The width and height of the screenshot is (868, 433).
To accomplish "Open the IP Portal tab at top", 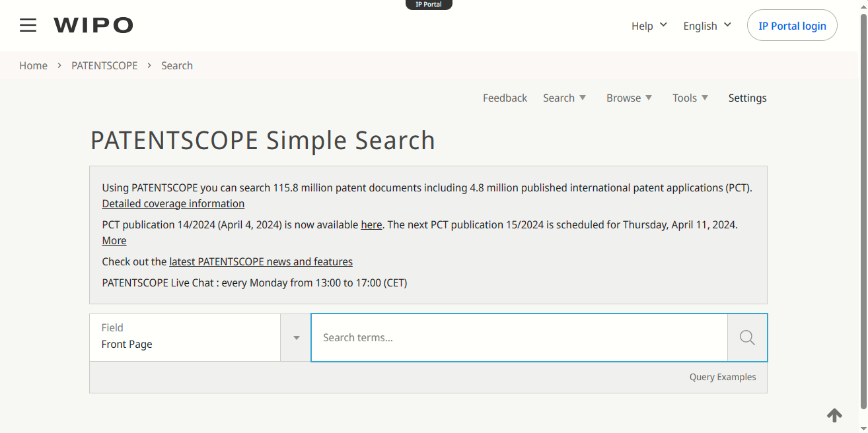I will coord(429,5).
